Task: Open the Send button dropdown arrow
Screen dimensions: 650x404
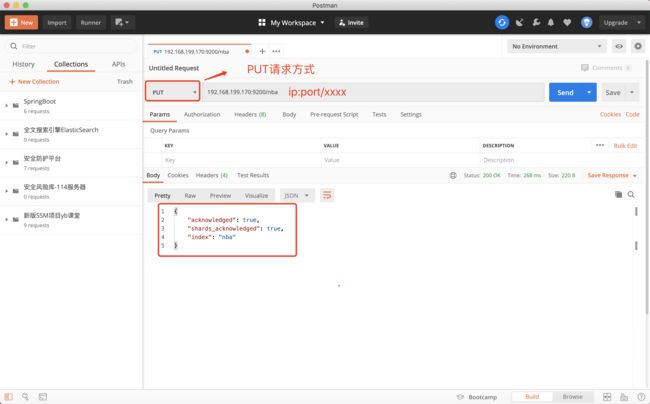Action: [x=589, y=92]
